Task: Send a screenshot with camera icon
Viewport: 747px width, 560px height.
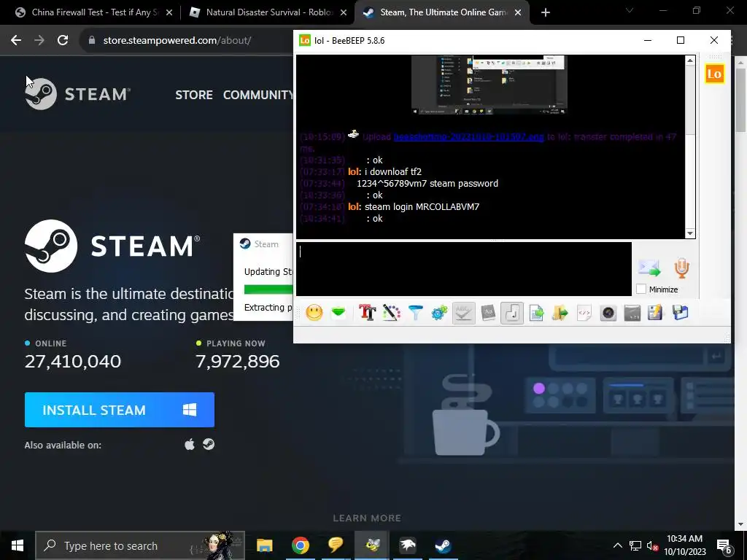Action: (608, 313)
